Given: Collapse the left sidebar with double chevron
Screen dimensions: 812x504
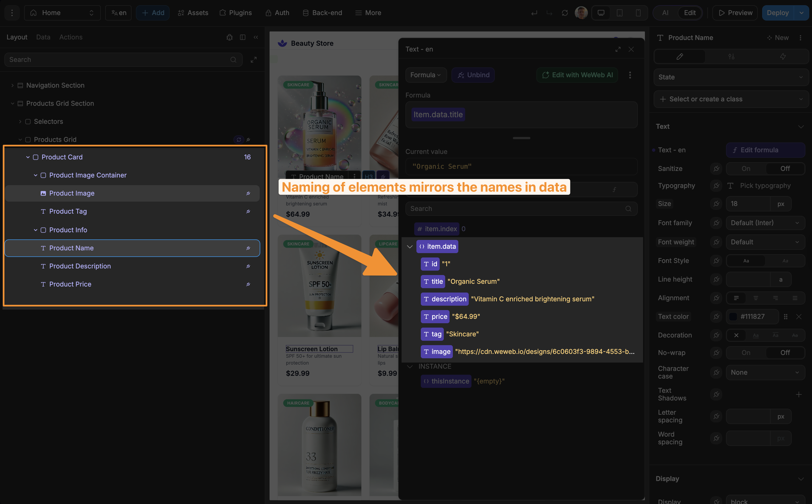Looking at the screenshot, I should point(256,37).
